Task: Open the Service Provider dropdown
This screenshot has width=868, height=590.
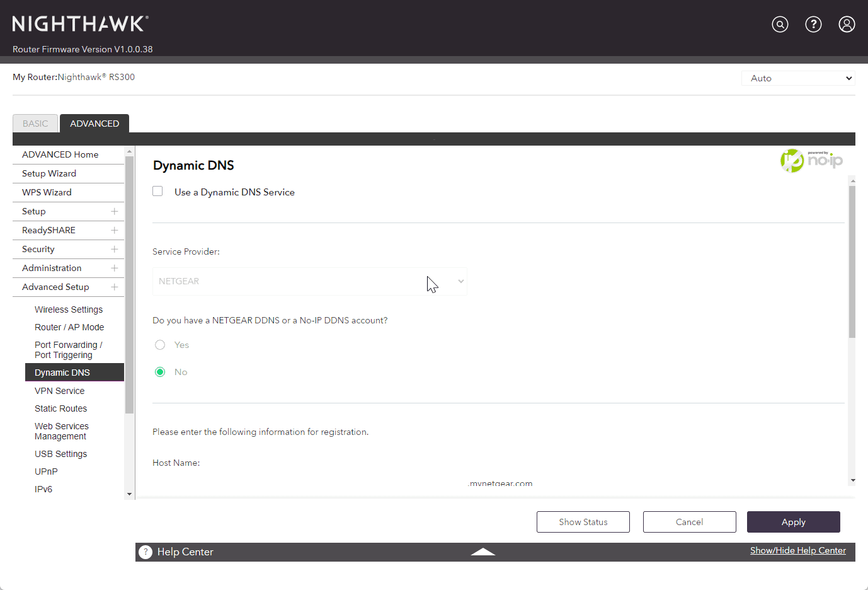Action: click(309, 282)
